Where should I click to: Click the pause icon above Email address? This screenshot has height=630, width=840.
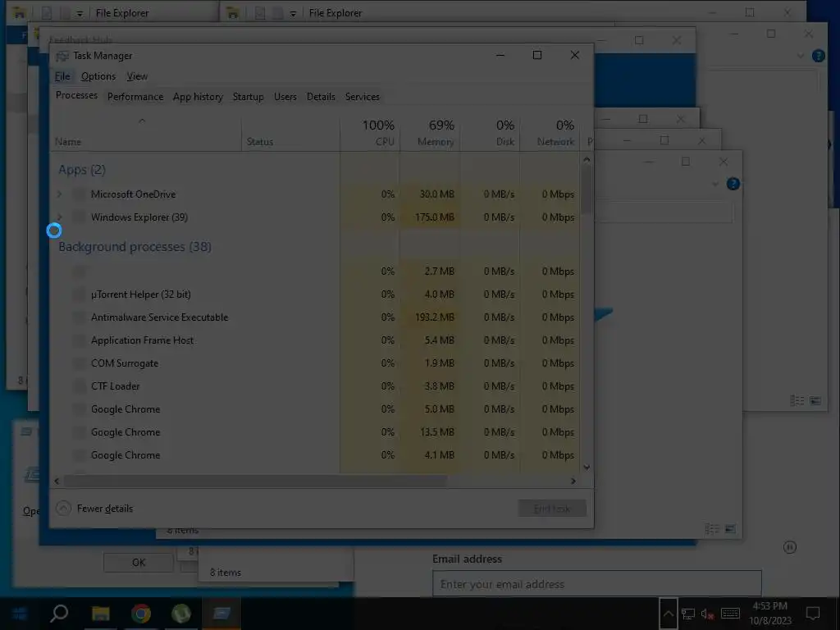(790, 547)
